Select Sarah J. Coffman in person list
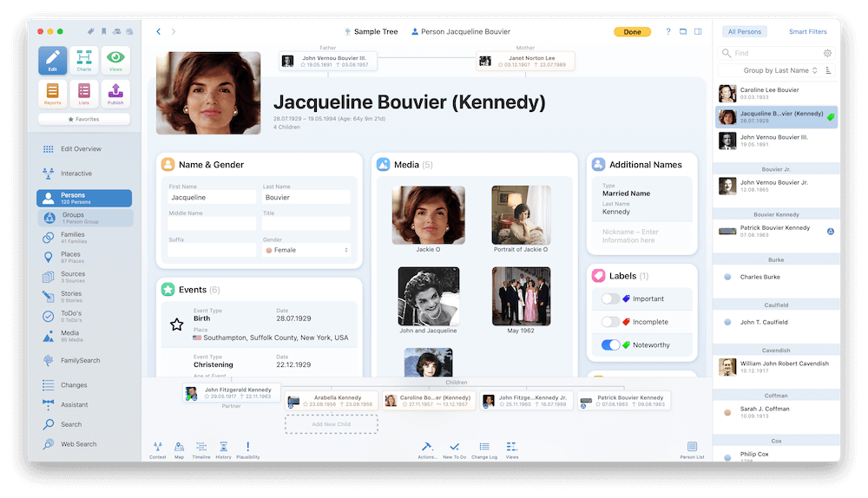Screen dimensions: 868x498 [x=775, y=412]
